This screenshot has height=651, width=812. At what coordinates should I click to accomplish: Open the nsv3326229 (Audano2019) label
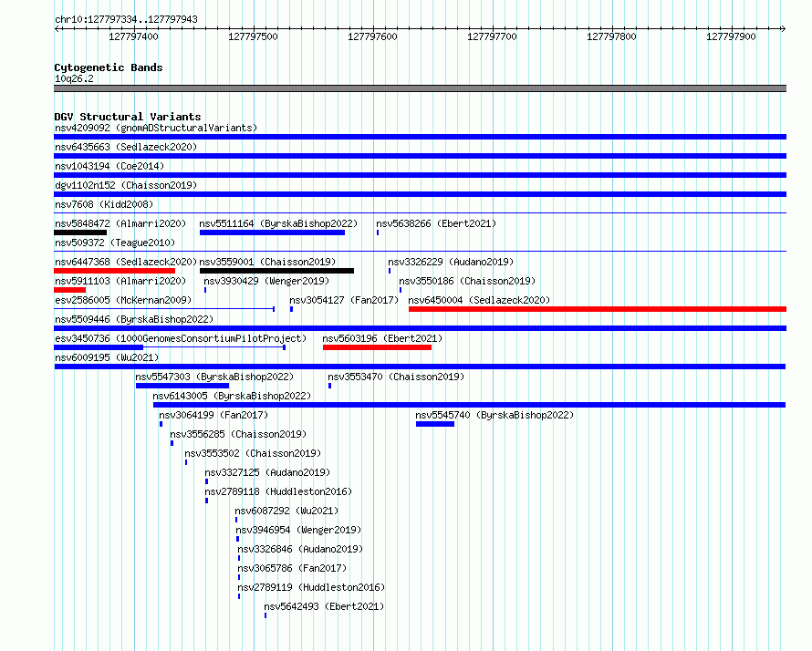click(451, 262)
